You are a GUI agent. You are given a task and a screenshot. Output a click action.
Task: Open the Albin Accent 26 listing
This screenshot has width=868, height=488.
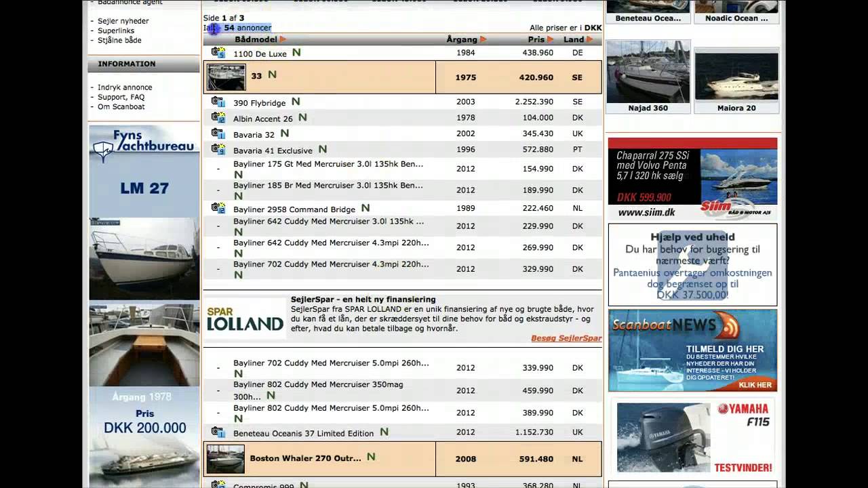[x=263, y=119]
